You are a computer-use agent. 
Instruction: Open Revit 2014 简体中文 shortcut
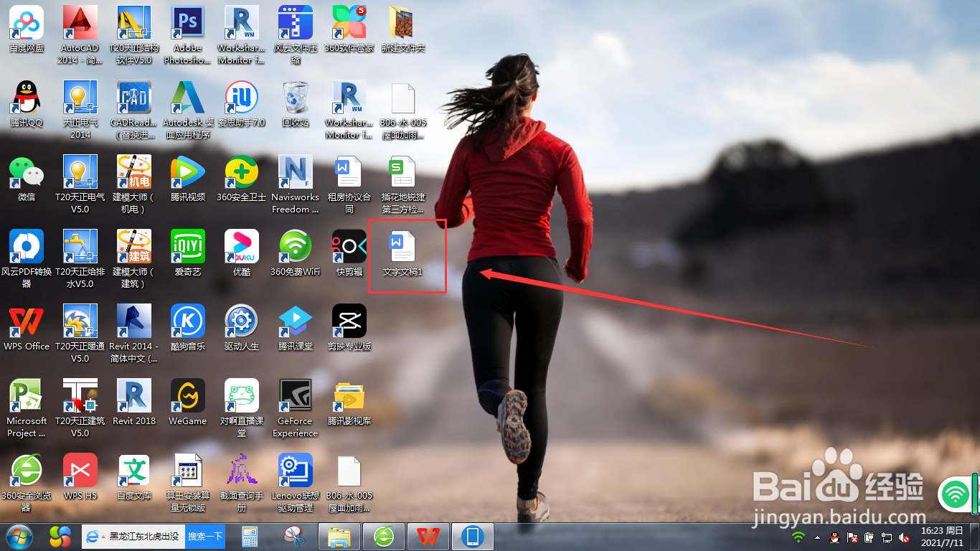(134, 334)
